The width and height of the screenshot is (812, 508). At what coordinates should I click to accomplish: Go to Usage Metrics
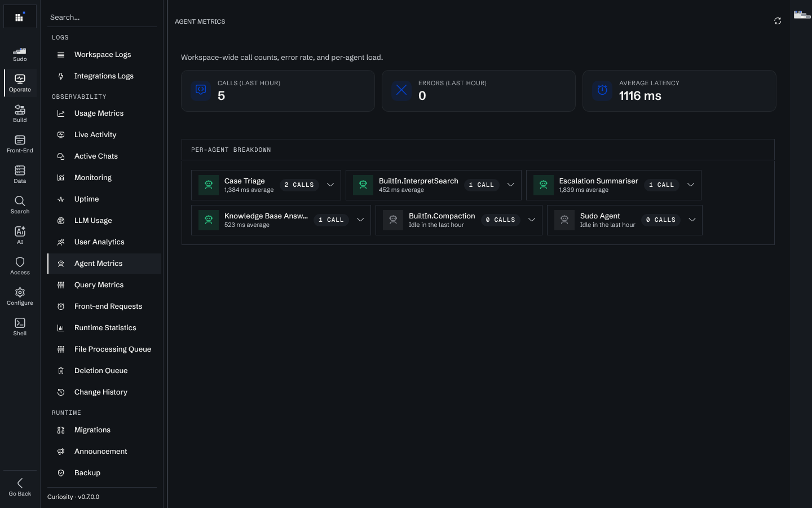coord(104,113)
